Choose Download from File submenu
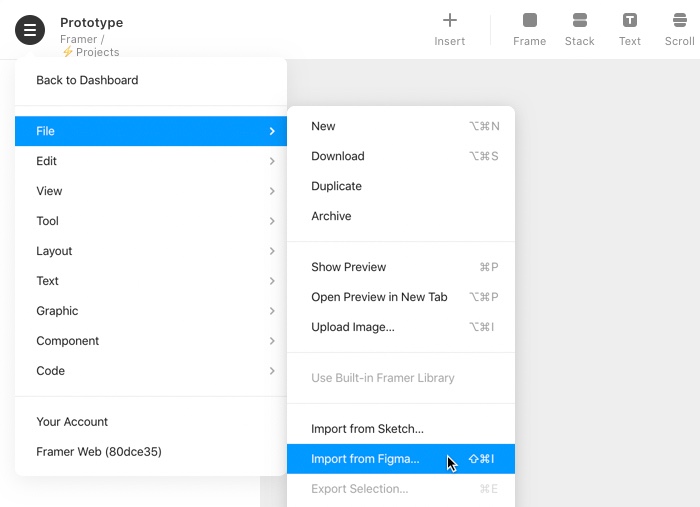Screen dimensions: 700x507 pos(401,156)
